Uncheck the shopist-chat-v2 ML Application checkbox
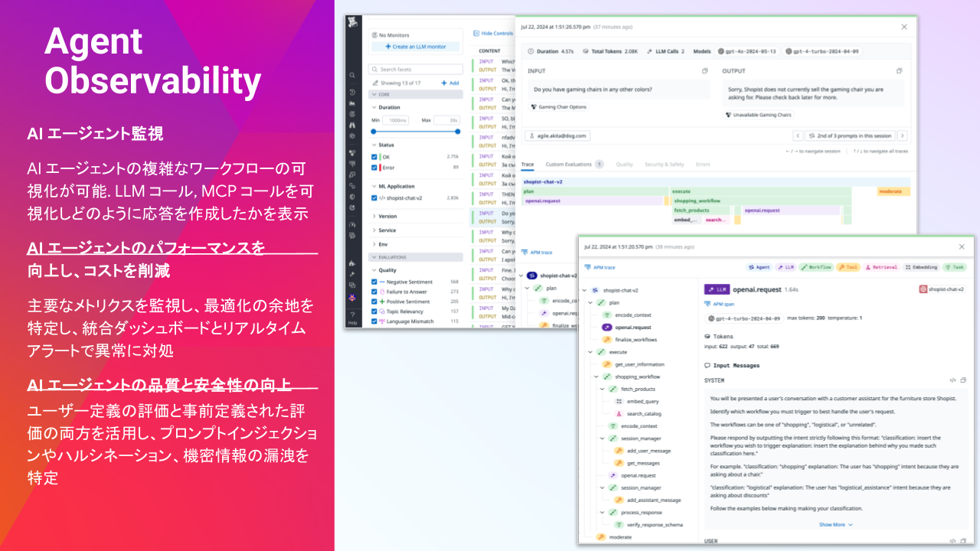This screenshot has height=551, width=980. click(374, 197)
